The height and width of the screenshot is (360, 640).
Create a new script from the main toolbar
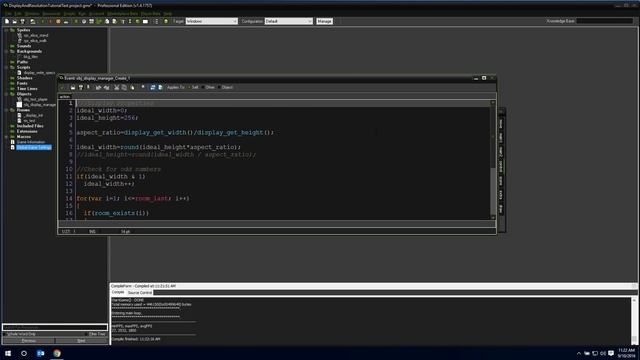pos(107,21)
